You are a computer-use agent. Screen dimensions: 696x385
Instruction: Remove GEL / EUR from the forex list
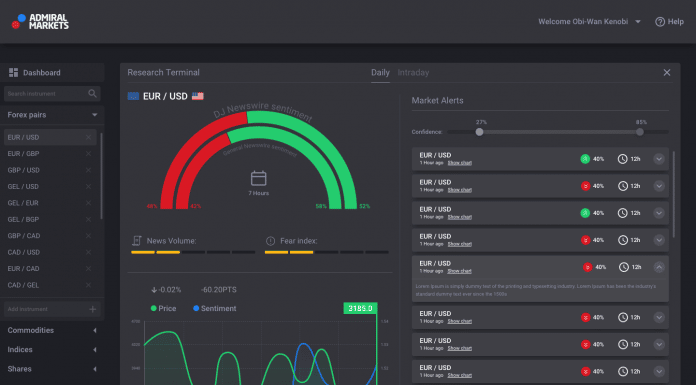pos(88,203)
